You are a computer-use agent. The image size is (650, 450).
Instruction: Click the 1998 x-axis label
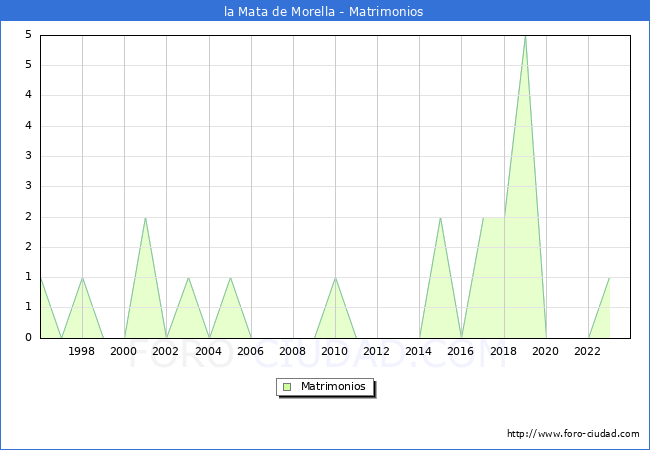[x=82, y=351]
